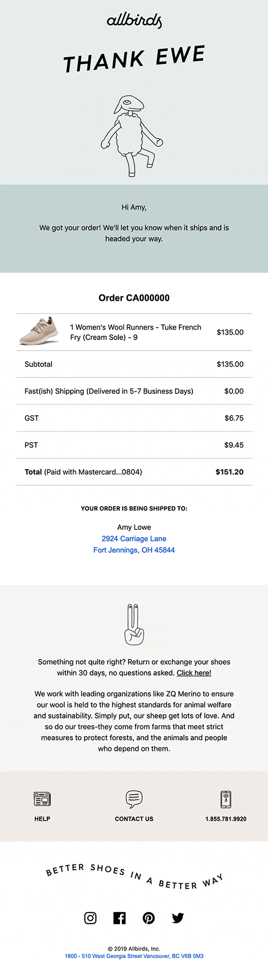
Task: Select the CONTACT US label
Action: (x=134, y=819)
